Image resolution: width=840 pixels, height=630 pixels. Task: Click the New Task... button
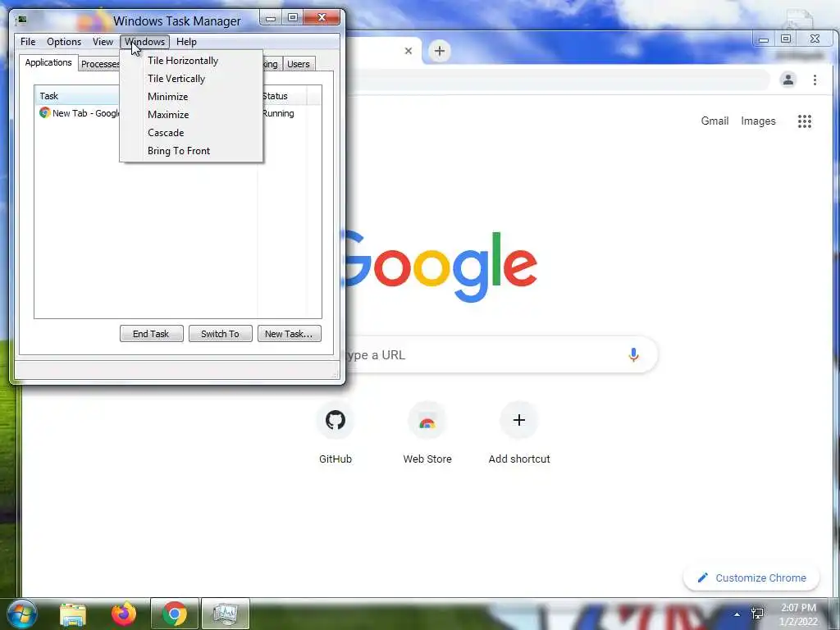(x=290, y=334)
